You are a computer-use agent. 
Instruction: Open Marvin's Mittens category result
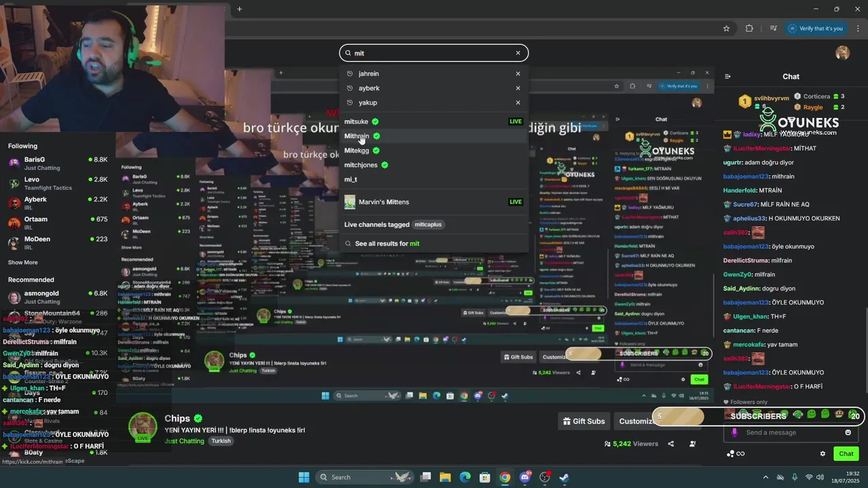click(434, 202)
